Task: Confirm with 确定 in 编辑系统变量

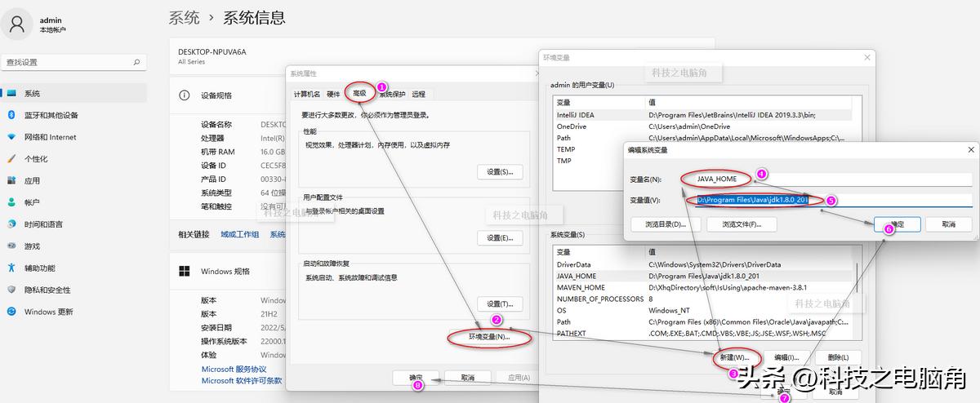Action: tap(897, 224)
